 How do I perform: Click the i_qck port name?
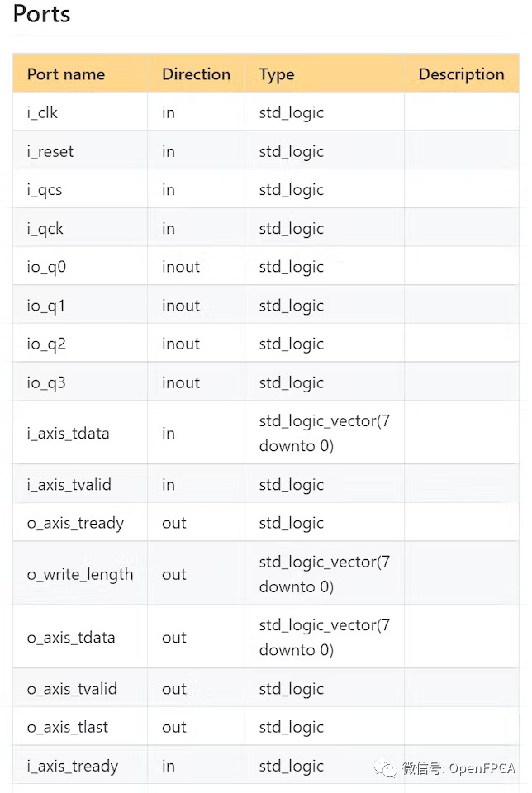tap(45, 229)
